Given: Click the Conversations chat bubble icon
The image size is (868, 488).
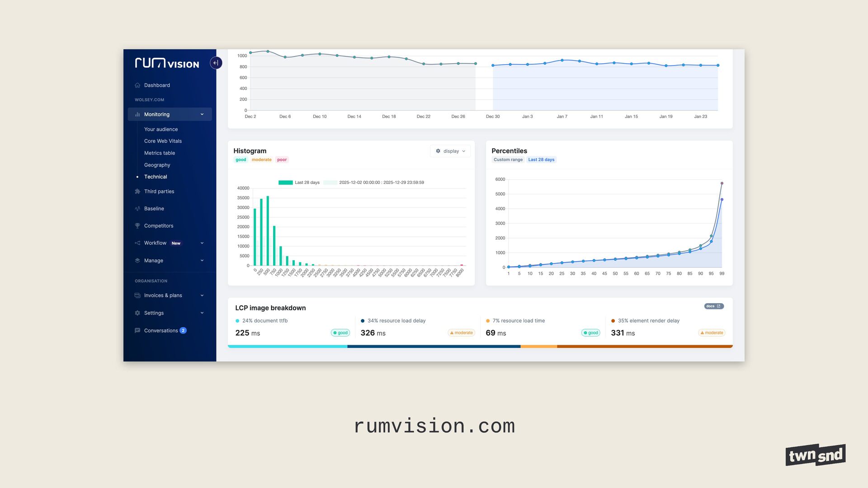Looking at the screenshot, I should [137, 331].
